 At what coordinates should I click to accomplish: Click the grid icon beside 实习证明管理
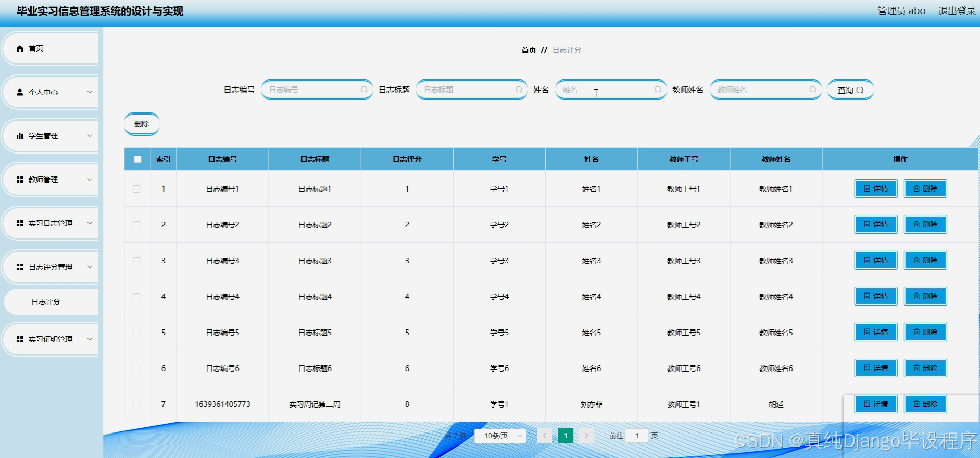pyautogui.click(x=20, y=339)
